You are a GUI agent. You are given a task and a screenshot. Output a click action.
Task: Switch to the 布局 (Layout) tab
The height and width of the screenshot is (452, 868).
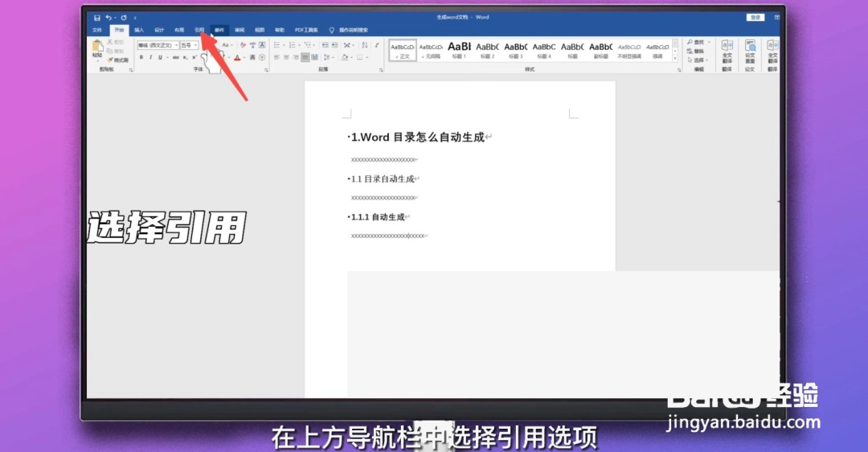click(178, 30)
